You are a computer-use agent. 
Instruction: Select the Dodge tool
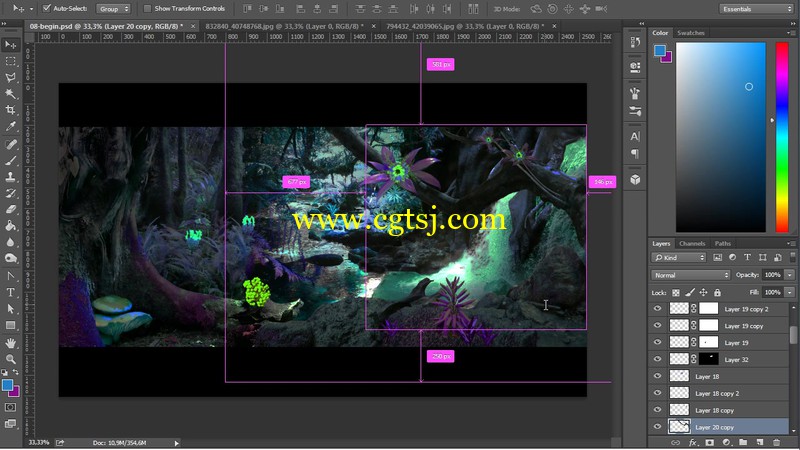(10, 259)
